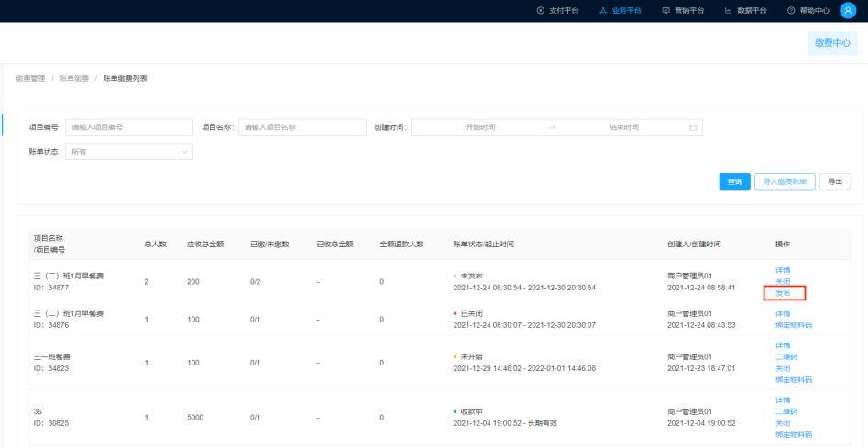Viewport: 868px width, 447px height.
Task: Click the 已关闭 status text
Action: 472,313
